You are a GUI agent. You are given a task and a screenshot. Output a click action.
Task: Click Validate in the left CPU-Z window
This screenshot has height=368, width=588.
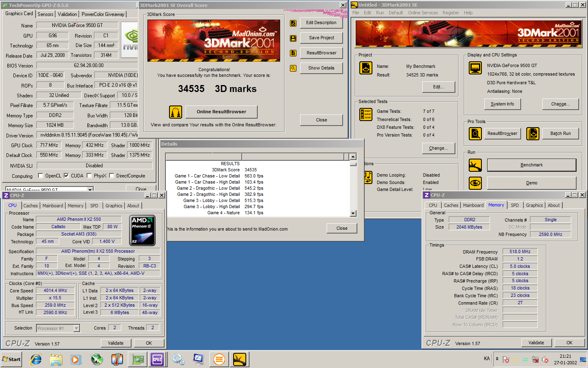(116, 343)
